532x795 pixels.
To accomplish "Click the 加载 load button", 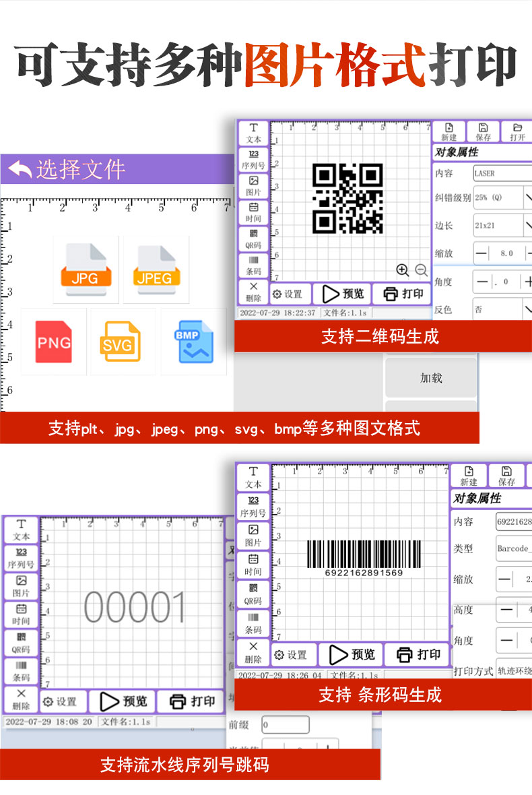I will pyautogui.click(x=431, y=378).
